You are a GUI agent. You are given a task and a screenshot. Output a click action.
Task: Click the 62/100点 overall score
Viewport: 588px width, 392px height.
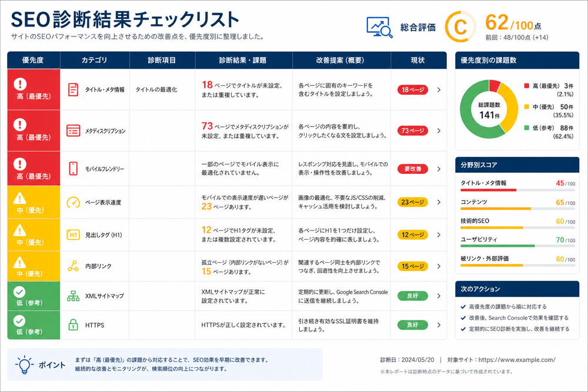tap(513, 24)
